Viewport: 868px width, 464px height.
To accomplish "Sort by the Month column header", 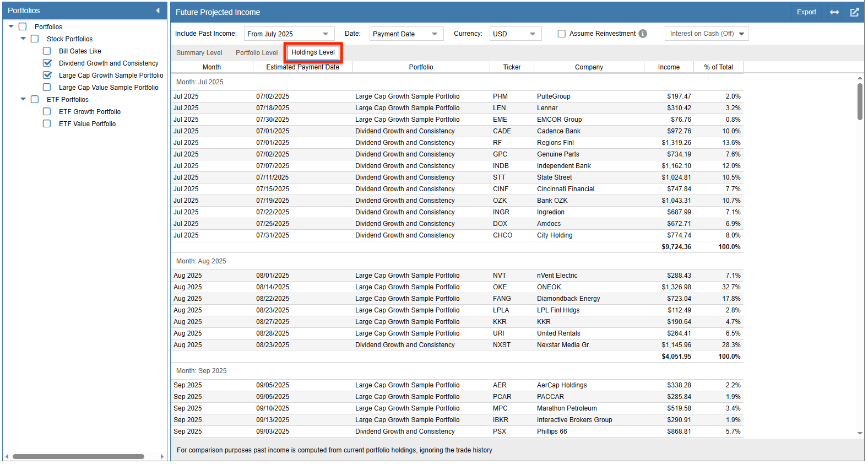I will (211, 67).
